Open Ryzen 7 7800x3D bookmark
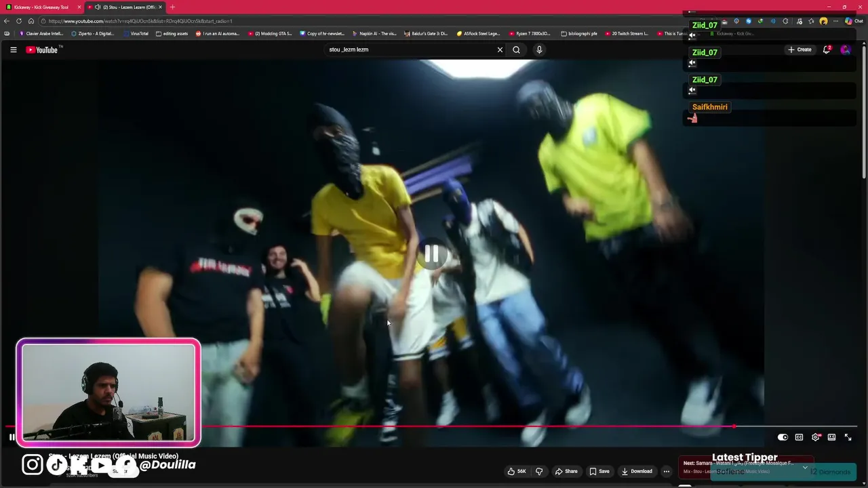Image resolution: width=868 pixels, height=488 pixels. coord(530,33)
